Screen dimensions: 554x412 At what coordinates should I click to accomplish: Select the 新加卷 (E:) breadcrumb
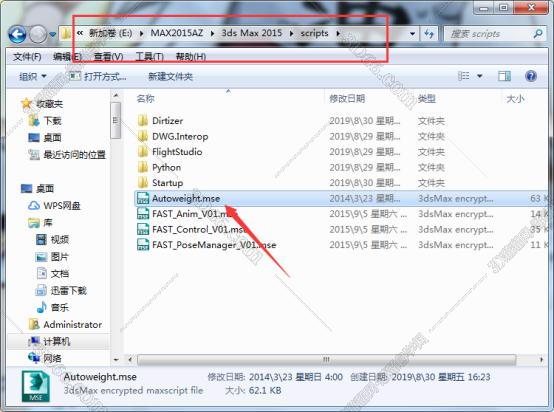[110, 33]
